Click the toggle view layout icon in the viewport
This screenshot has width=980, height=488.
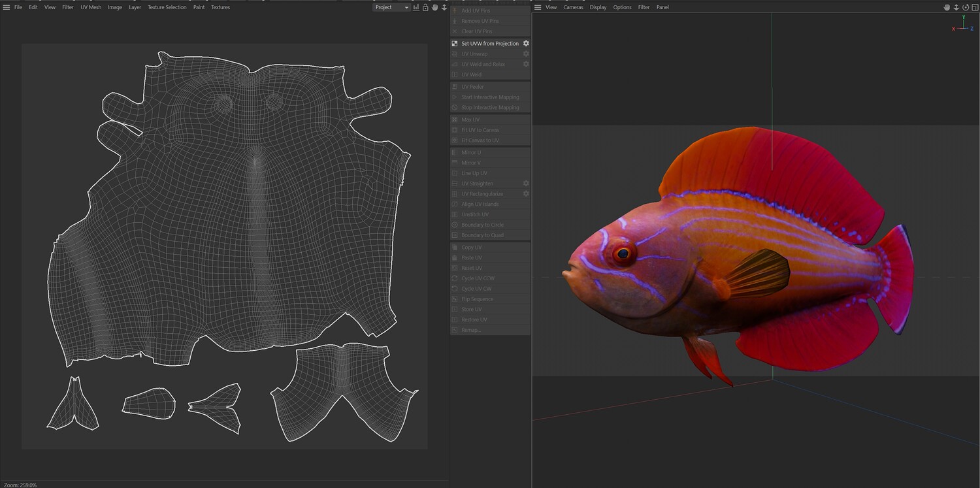point(974,7)
